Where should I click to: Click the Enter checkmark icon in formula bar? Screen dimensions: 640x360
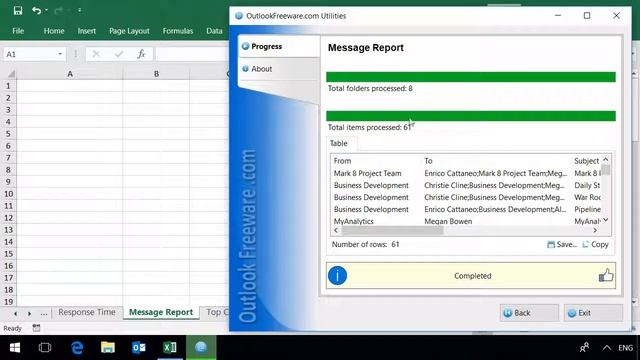[x=119, y=54]
